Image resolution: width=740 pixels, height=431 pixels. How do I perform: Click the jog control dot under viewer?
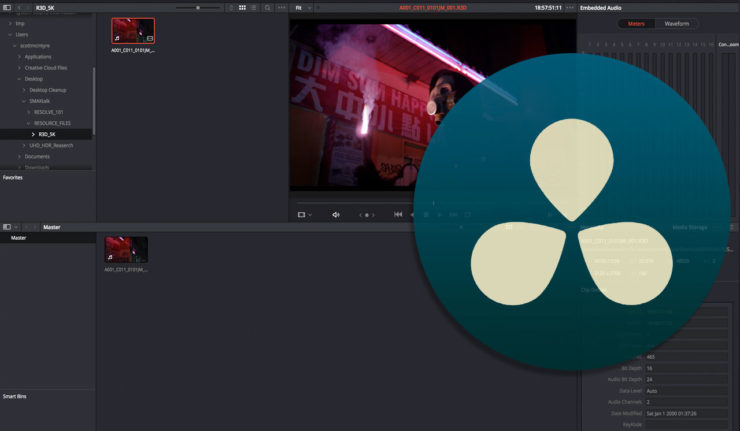(367, 215)
